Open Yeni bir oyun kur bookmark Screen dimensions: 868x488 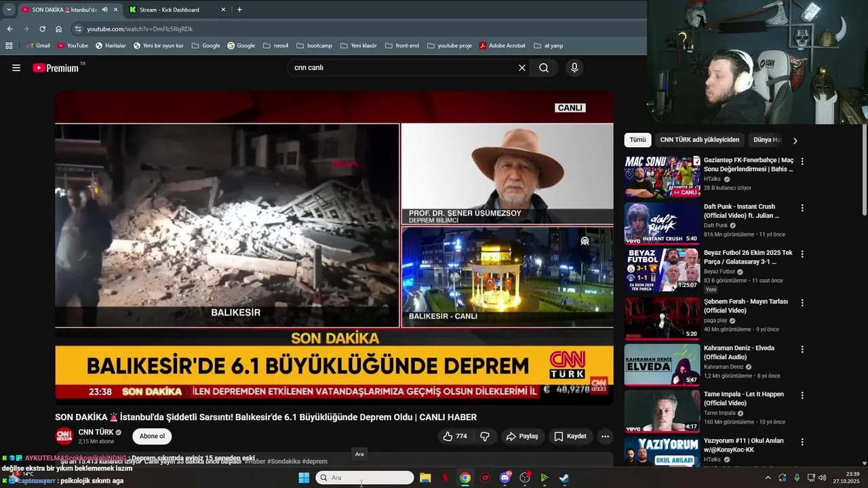pyautogui.click(x=158, y=45)
